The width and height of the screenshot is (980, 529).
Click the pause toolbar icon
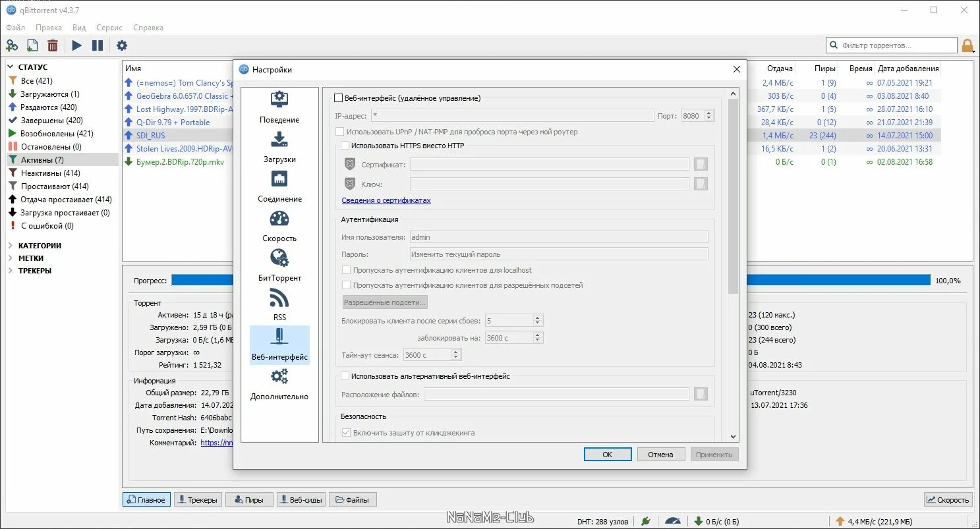pos(98,45)
